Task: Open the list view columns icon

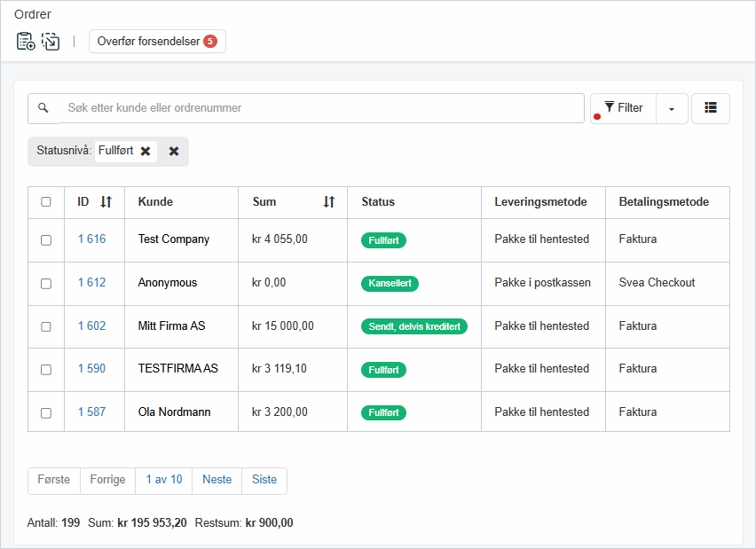Action: coord(710,108)
